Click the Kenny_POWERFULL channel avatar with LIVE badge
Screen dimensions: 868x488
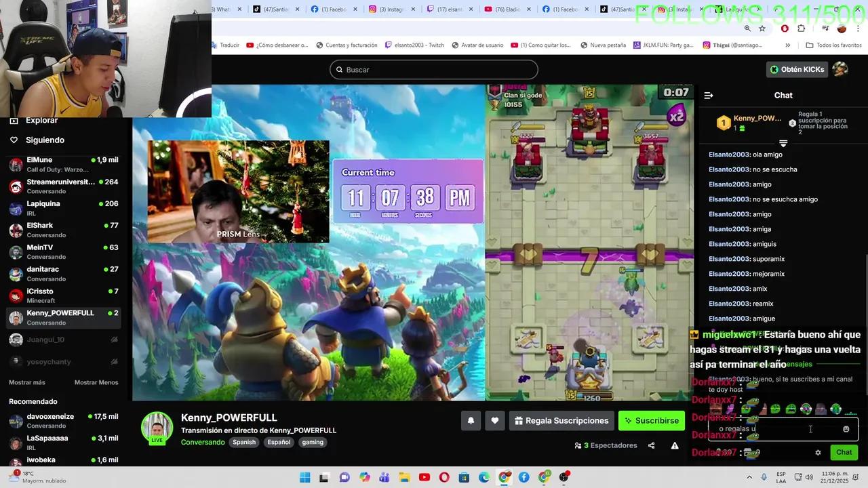tap(157, 428)
